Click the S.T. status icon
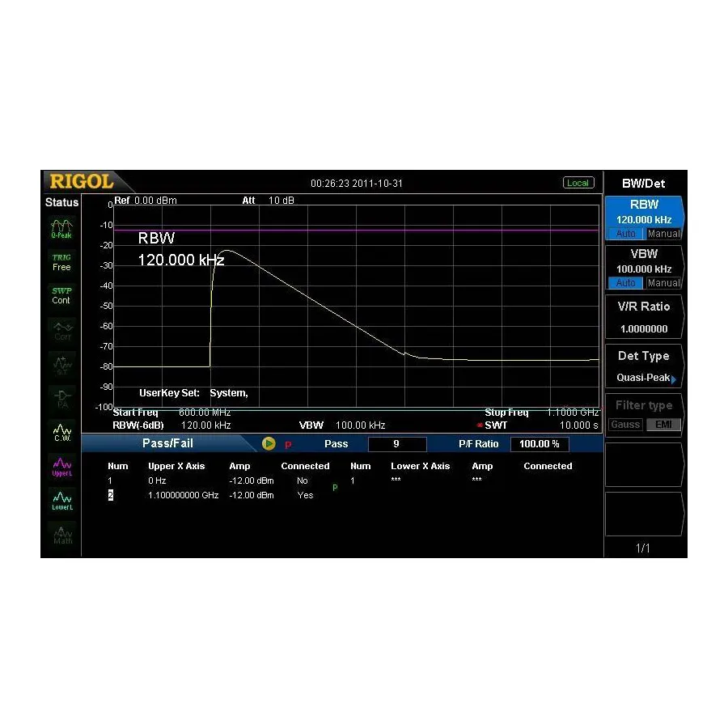Image resolution: width=728 pixels, height=728 pixels. click(61, 364)
